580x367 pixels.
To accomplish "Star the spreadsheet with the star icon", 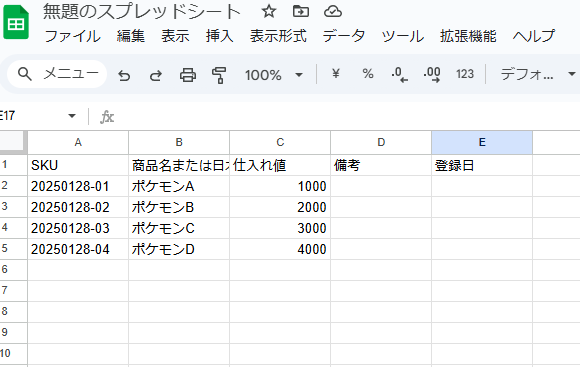I will 269,12.
